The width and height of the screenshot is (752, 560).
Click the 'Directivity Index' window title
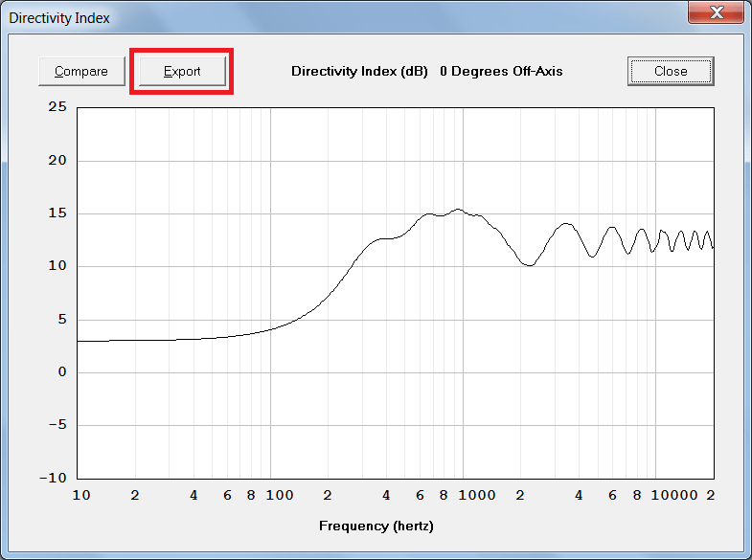point(59,18)
